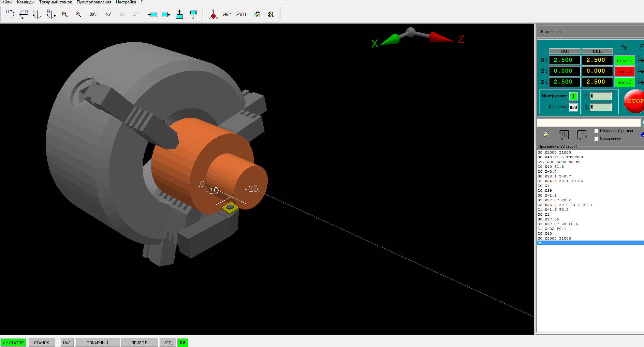Rotate view down with the D arrow icon
Image resolution: width=644 pixels, height=347 pixels.
click(x=24, y=14)
